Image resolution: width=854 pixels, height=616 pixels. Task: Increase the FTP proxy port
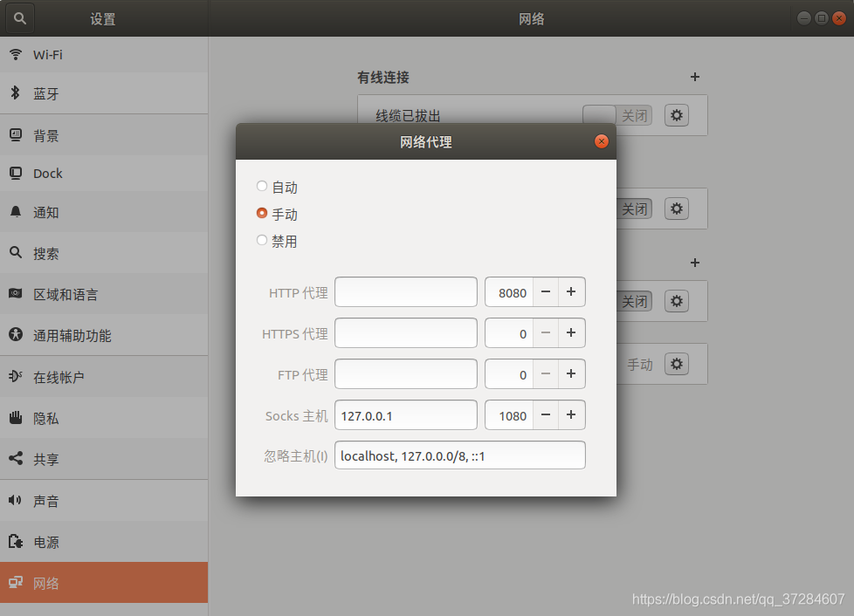pos(571,373)
